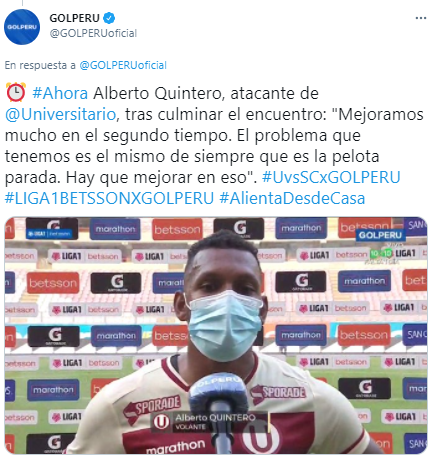The height and width of the screenshot is (457, 433).
Task: Follow the reply-to @GOLPERUoficial mention link
Action: click(123, 65)
